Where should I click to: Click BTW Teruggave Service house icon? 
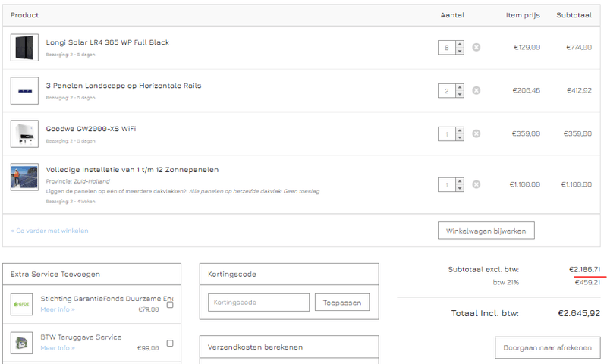tap(22, 343)
